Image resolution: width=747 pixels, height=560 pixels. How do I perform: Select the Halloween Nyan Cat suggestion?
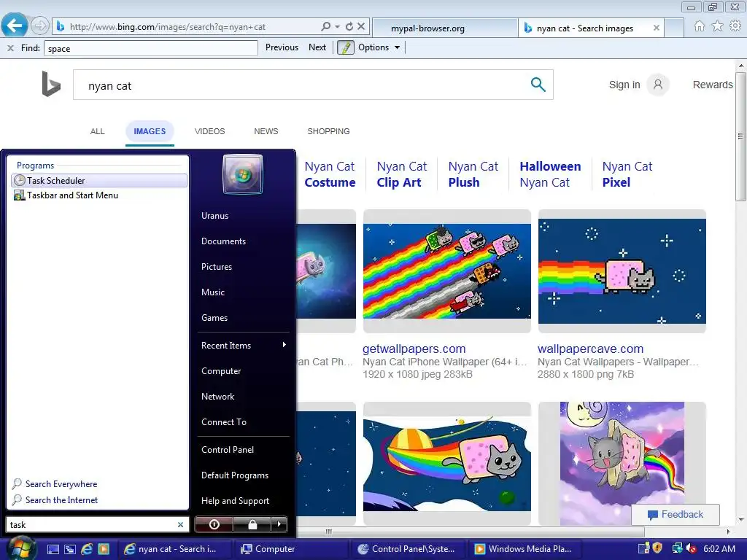coord(550,174)
